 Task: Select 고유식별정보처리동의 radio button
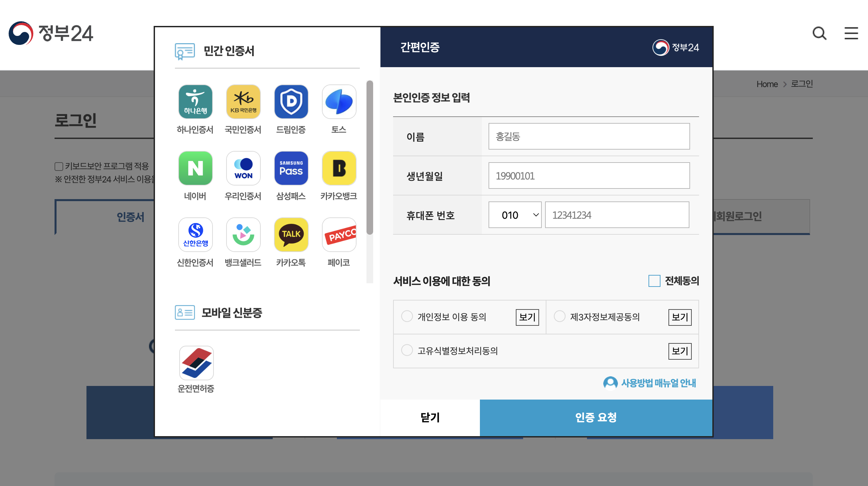click(407, 350)
